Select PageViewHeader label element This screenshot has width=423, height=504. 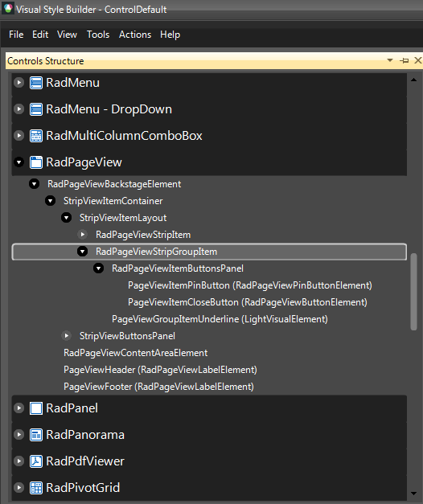(x=160, y=370)
